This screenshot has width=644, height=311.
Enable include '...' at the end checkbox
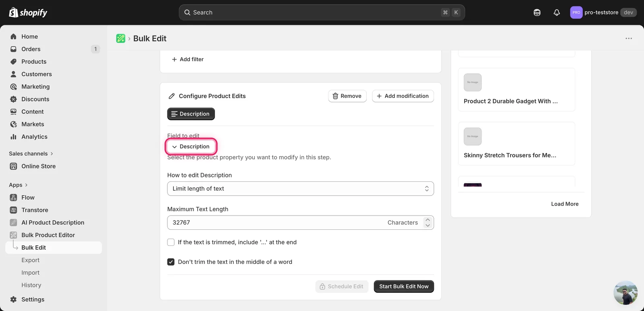171,242
